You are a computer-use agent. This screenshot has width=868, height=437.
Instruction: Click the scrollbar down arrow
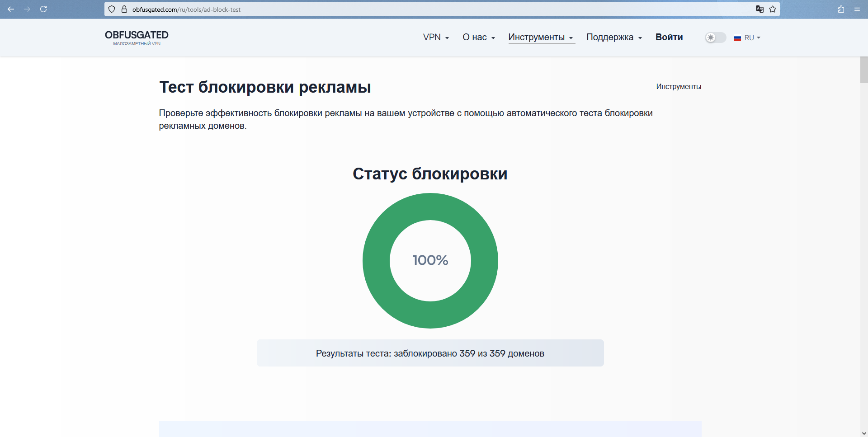click(864, 433)
